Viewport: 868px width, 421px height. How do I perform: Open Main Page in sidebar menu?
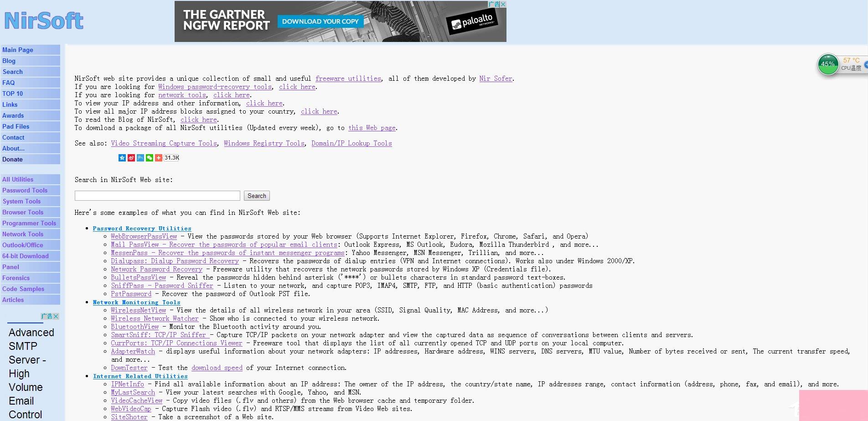(x=31, y=50)
